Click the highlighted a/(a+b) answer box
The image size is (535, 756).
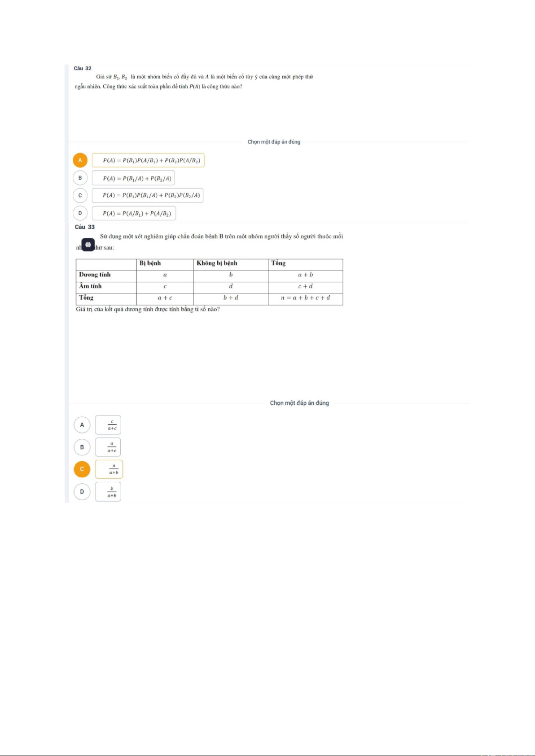coord(109,469)
